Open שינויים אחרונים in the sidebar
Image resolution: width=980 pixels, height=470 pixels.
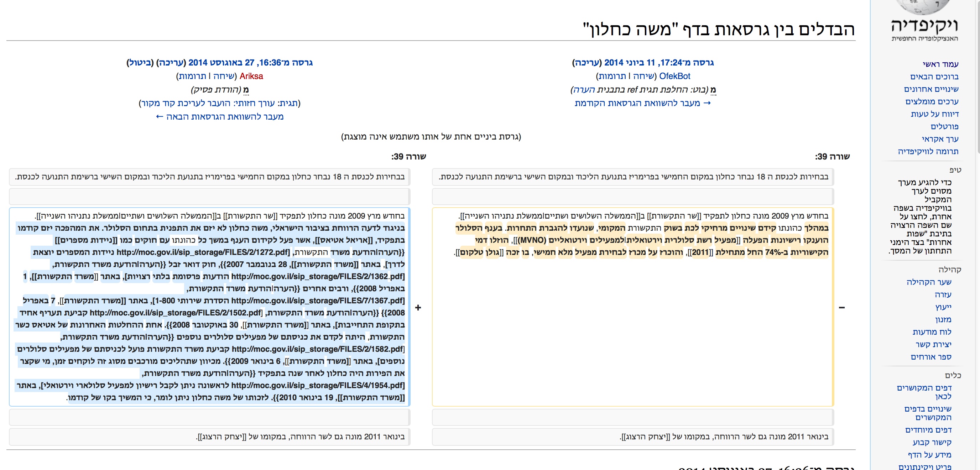(931, 89)
